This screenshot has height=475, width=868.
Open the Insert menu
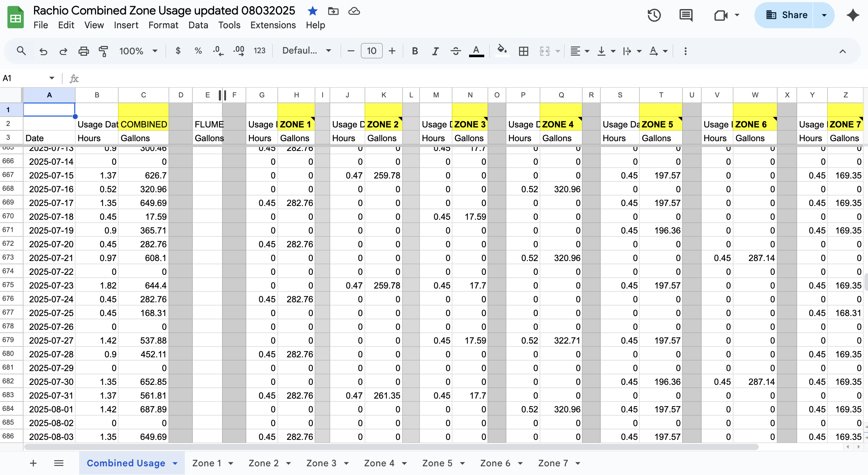click(x=126, y=25)
